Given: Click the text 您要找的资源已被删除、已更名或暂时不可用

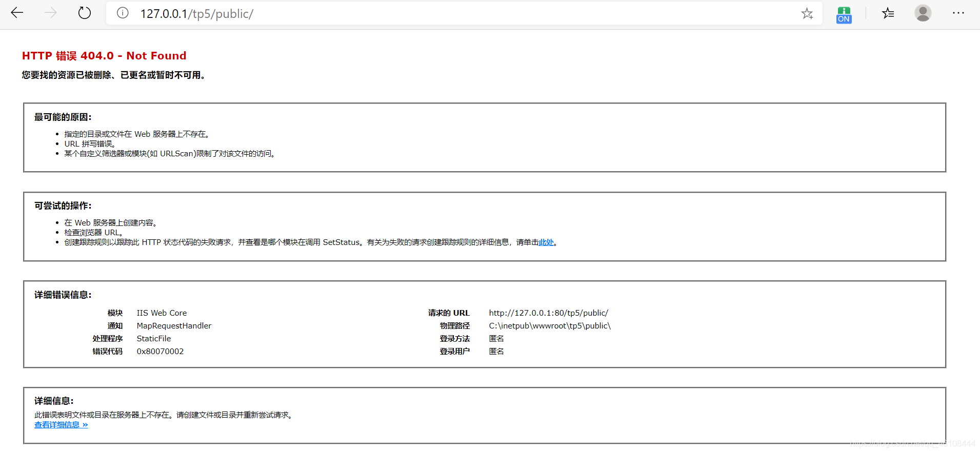Looking at the screenshot, I should point(113,75).
